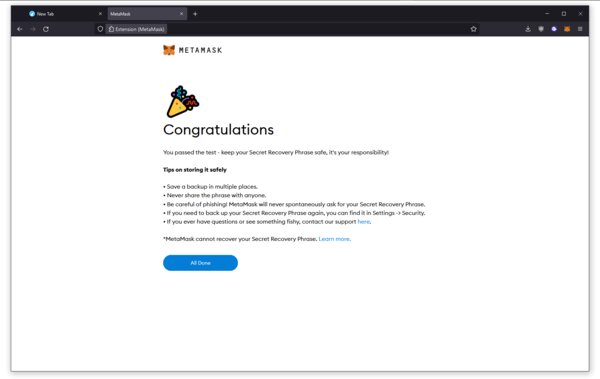Reload the page with the refresh icon
Viewport: 600px width, 379px height.
click(x=46, y=29)
